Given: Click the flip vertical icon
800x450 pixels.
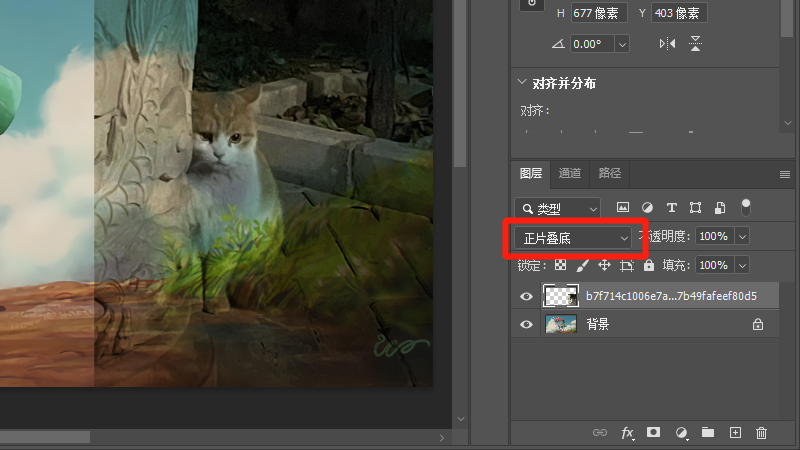Looking at the screenshot, I should (x=696, y=44).
